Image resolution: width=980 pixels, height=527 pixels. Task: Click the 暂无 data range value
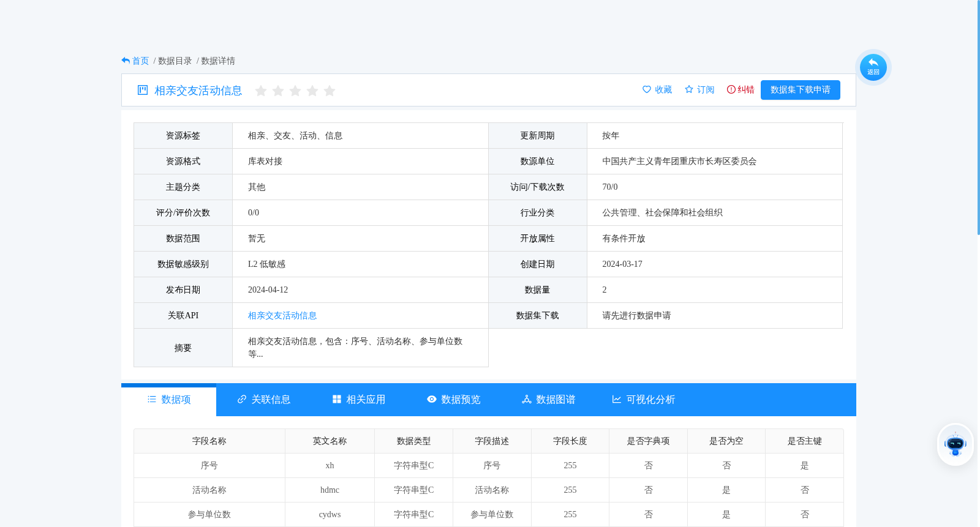[257, 238]
